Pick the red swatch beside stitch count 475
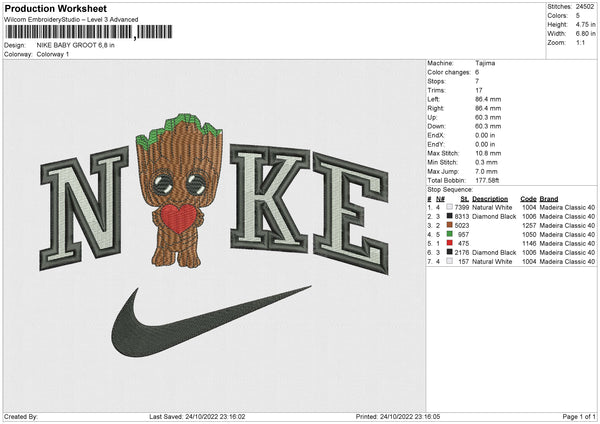The height and width of the screenshot is (424, 600). [x=450, y=243]
